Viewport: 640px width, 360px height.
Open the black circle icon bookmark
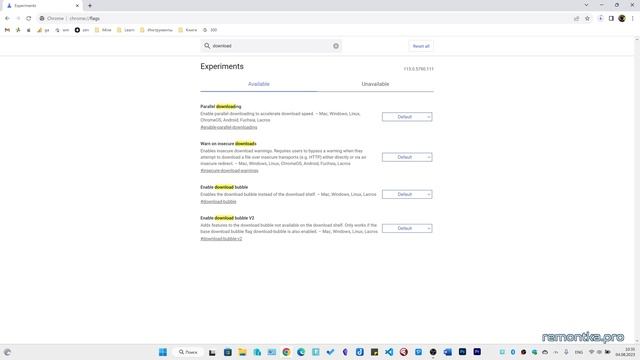coord(82,30)
